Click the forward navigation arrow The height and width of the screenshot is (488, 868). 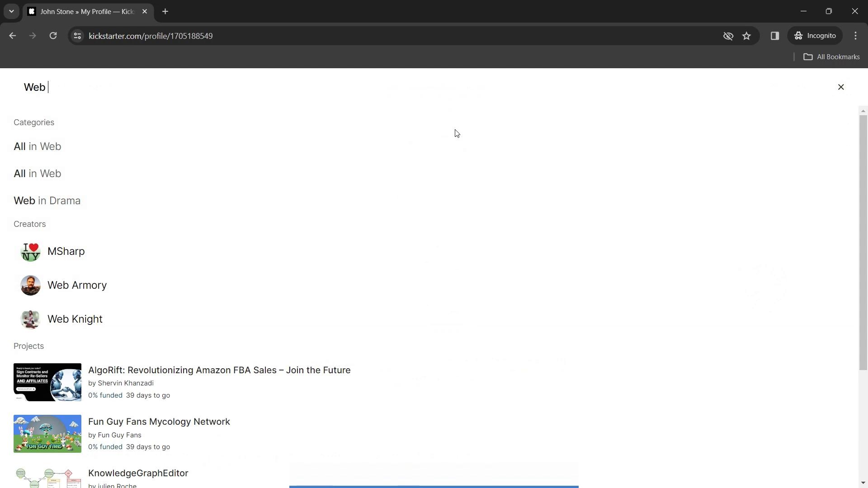pyautogui.click(x=33, y=36)
